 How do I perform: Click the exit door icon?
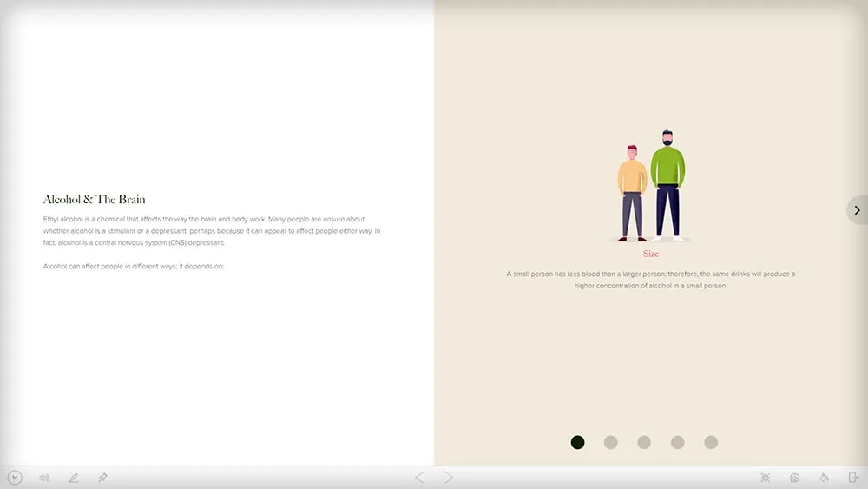click(x=853, y=478)
